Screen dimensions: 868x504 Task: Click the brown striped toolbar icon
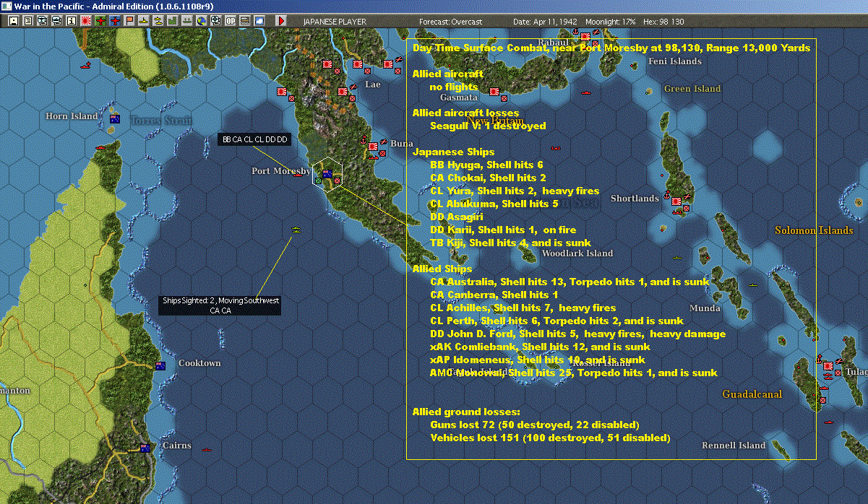pyautogui.click(x=244, y=21)
